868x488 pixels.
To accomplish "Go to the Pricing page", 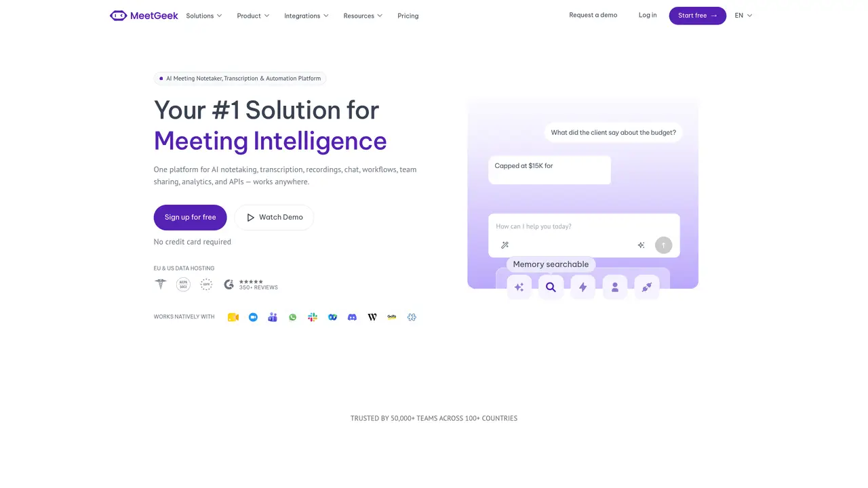I will 408,16.
